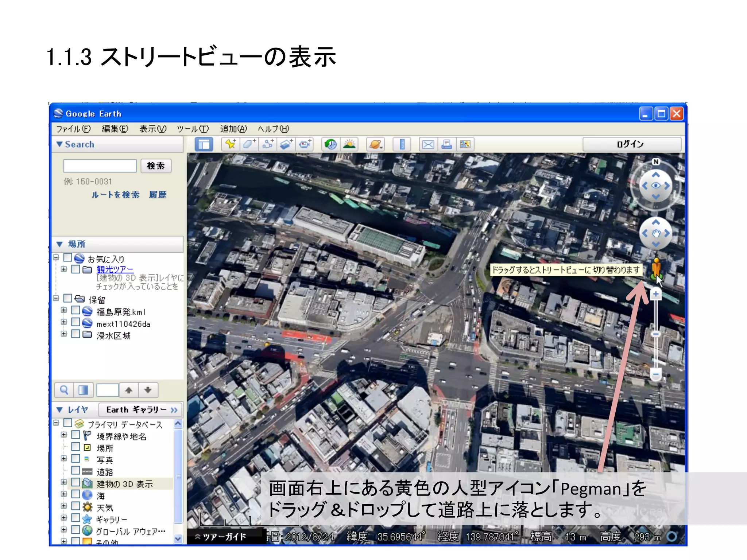Record a tour with the camera icon

coord(305,144)
